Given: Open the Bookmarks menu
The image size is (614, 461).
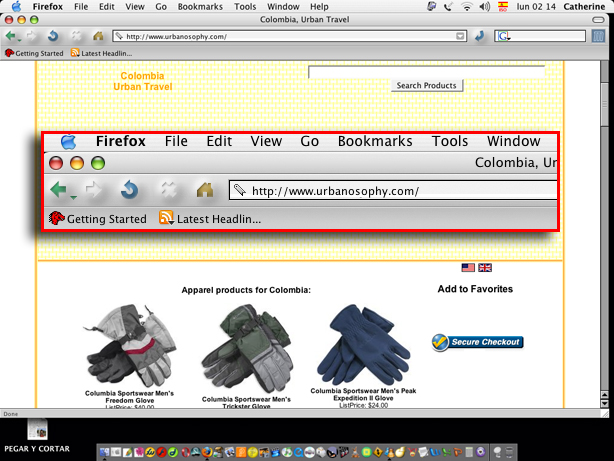Looking at the screenshot, I should coord(200,6).
